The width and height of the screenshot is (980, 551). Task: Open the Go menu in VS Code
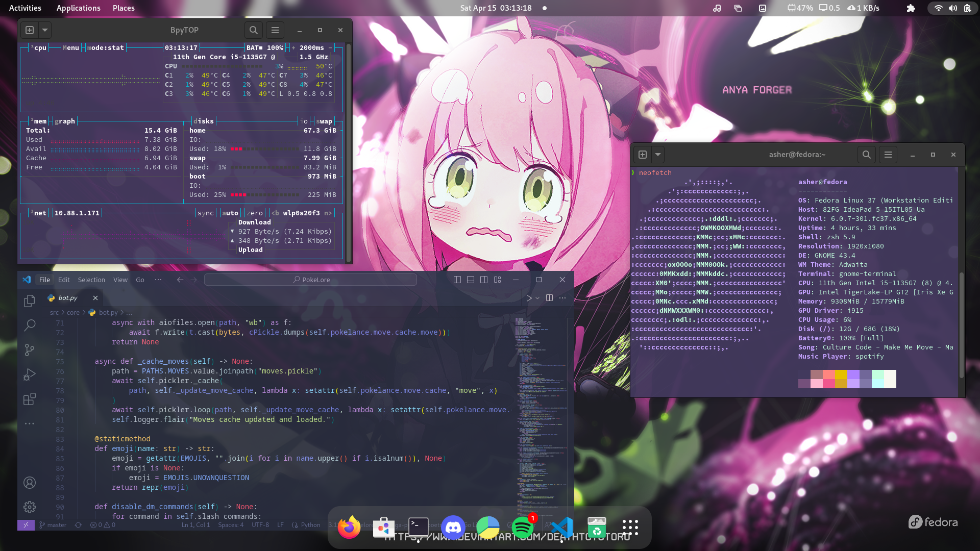[x=140, y=280]
